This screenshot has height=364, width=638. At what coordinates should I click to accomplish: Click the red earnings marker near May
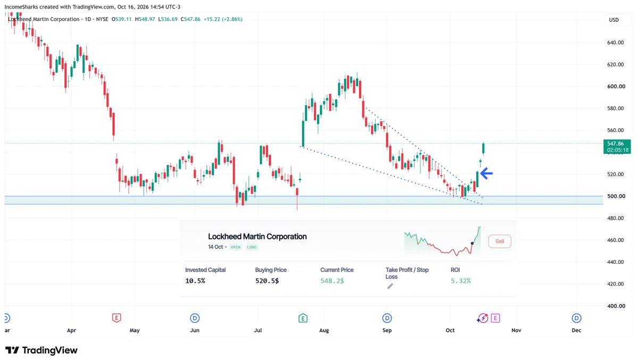click(117, 318)
